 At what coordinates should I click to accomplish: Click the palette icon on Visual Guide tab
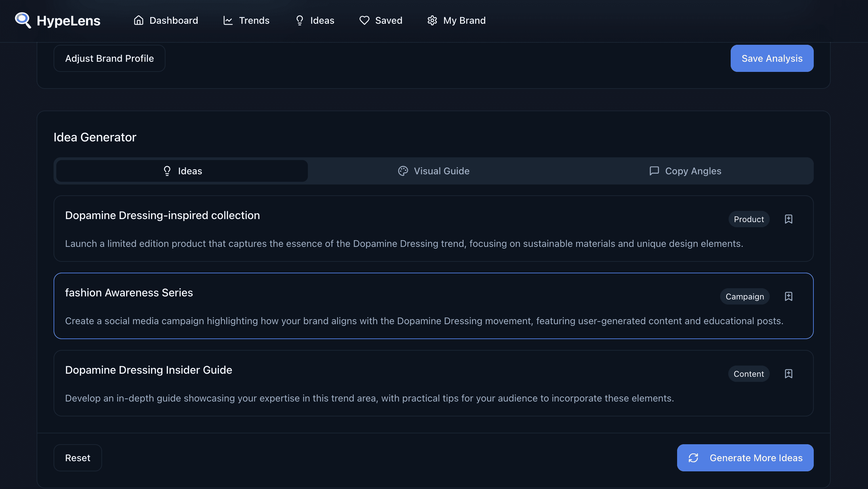pyautogui.click(x=403, y=171)
